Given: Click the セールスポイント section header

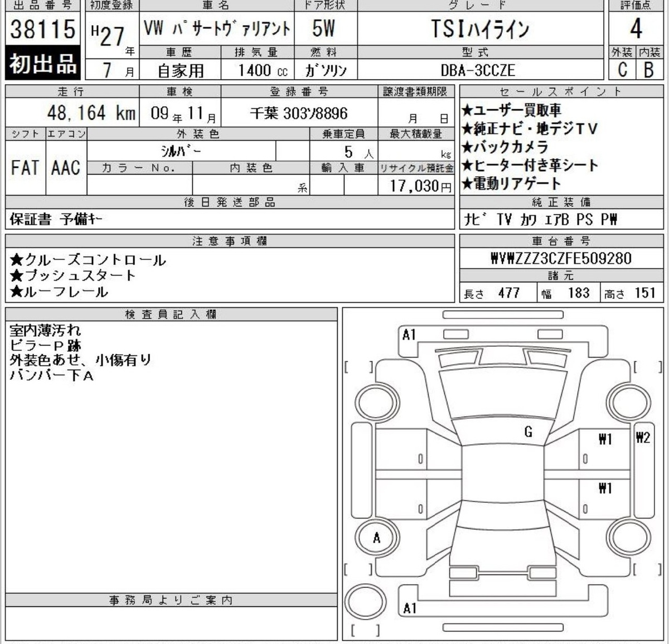Looking at the screenshot, I should point(561,91).
